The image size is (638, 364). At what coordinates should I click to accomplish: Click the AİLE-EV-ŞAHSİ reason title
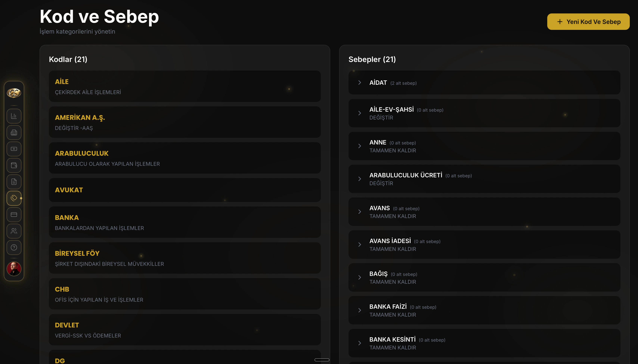point(391,110)
